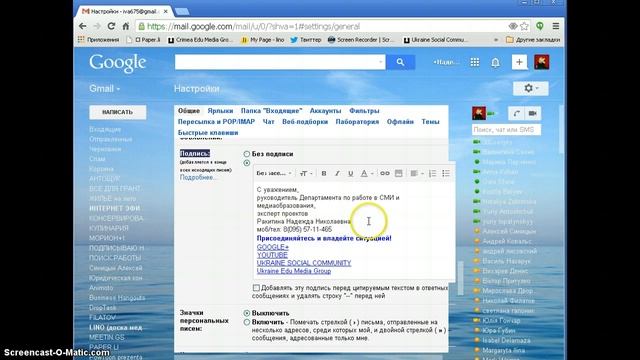
Task: Start a phone call in chat panel
Action: 516,113
